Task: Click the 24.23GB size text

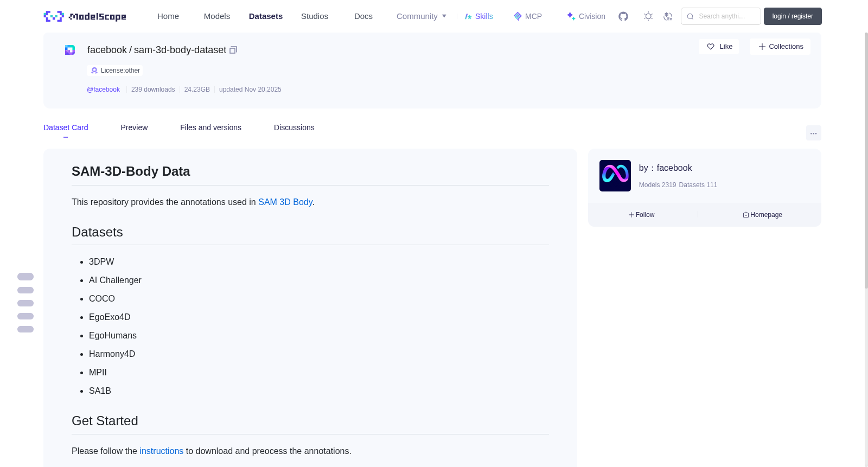Action: pyautogui.click(x=197, y=89)
